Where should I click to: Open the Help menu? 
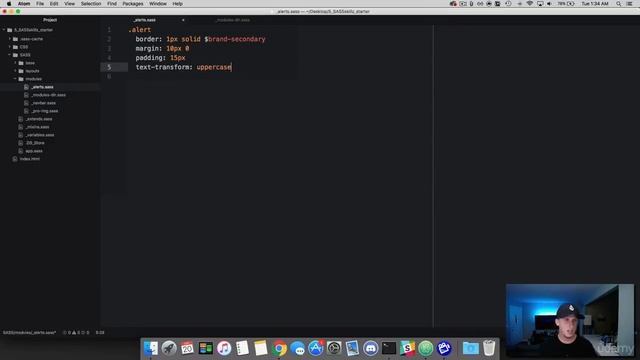(x=178, y=4)
